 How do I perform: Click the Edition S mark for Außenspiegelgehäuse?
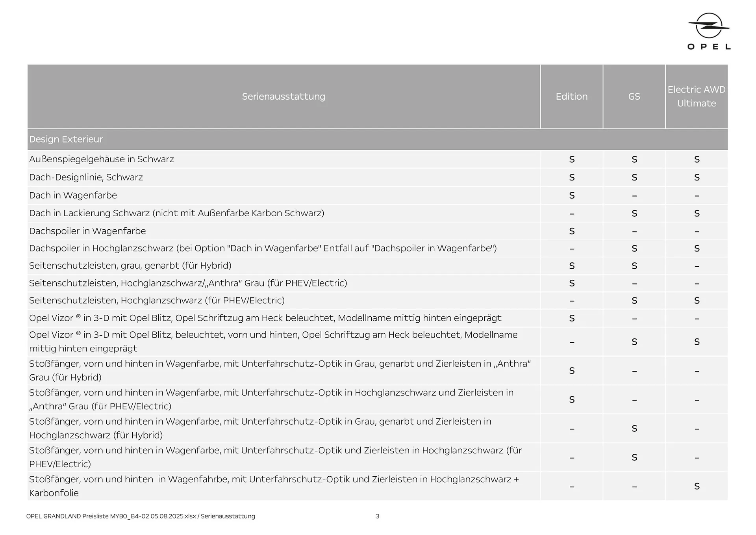pyautogui.click(x=572, y=160)
